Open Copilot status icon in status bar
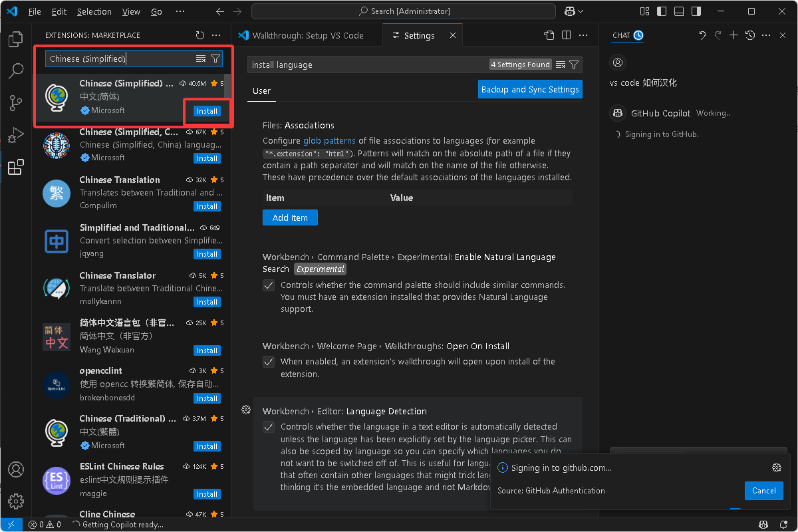Screen dimensions: 798x532 coord(765,525)
